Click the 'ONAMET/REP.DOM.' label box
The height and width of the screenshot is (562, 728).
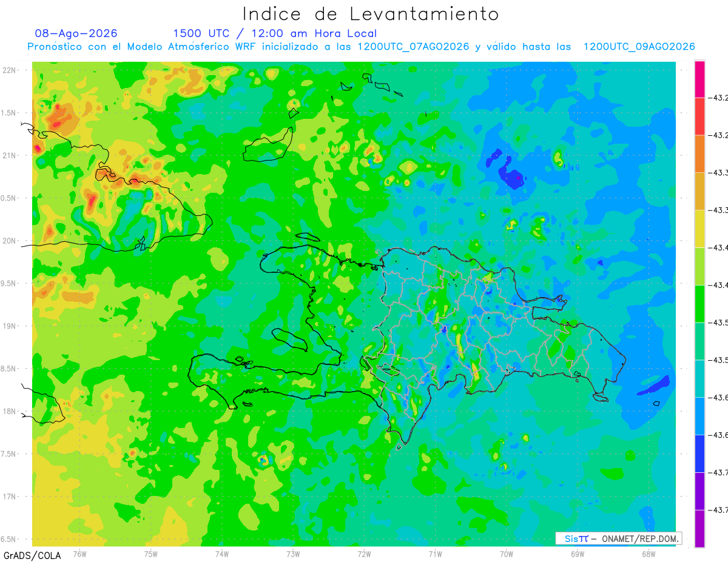618,538
